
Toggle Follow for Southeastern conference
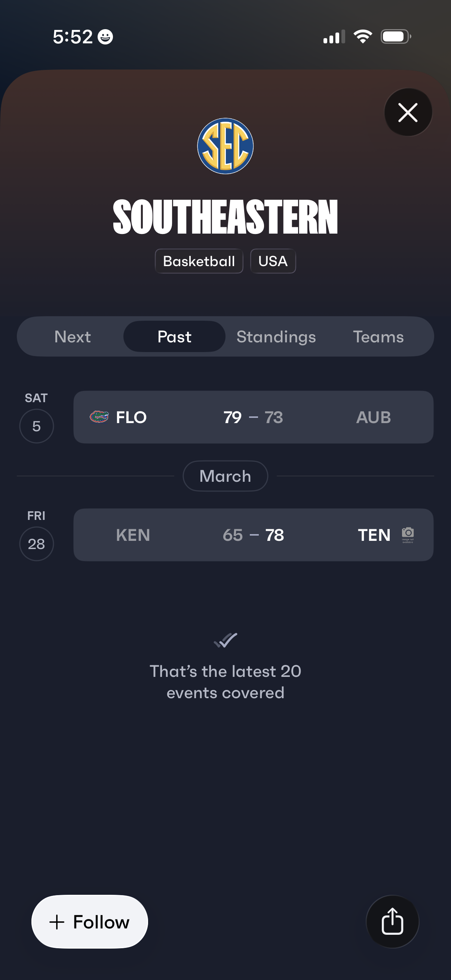click(89, 921)
